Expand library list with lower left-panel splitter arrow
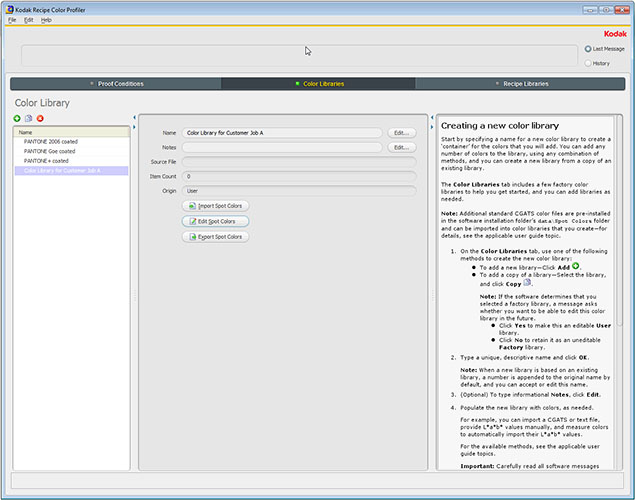Viewport: 635px width, 500px height. (x=134, y=127)
